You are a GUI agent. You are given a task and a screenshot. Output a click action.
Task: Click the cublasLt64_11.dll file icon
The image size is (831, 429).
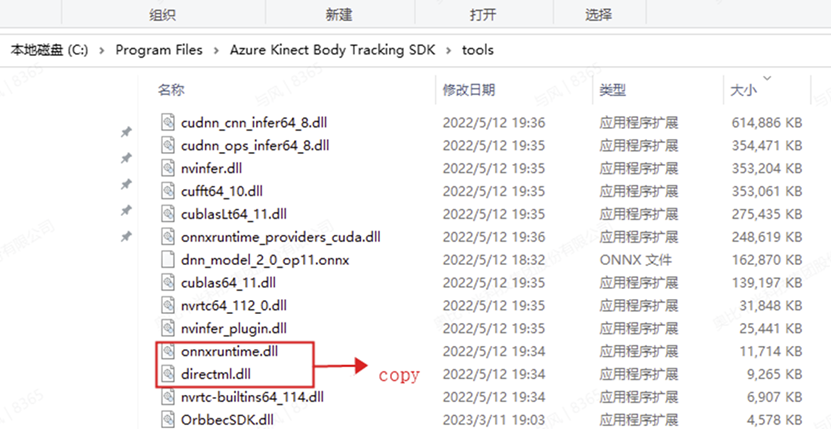pos(168,214)
